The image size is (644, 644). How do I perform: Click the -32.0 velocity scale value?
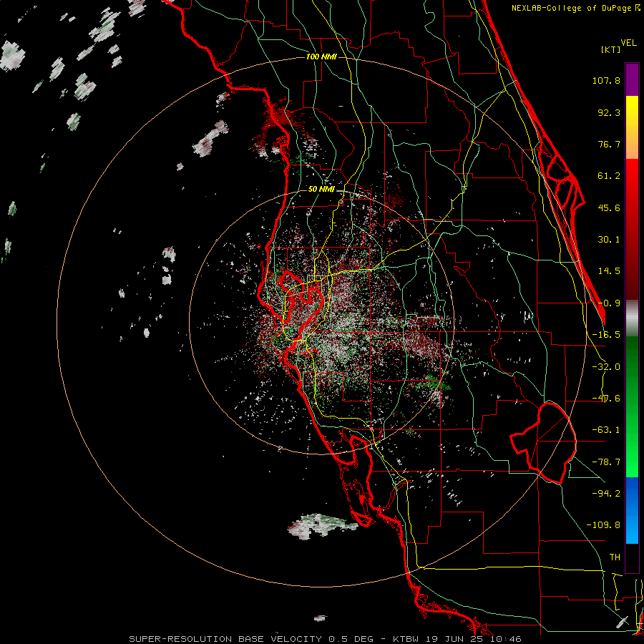(606, 367)
